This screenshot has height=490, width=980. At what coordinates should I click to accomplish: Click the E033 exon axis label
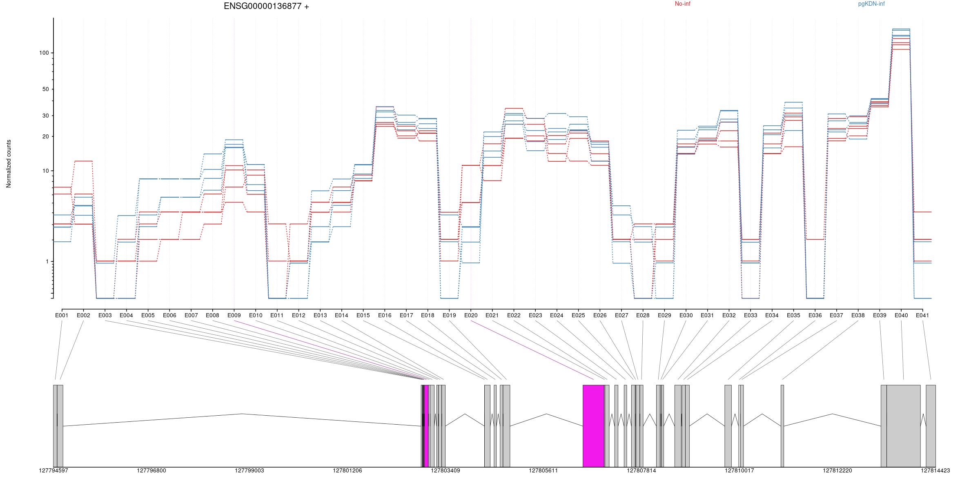[x=751, y=316]
